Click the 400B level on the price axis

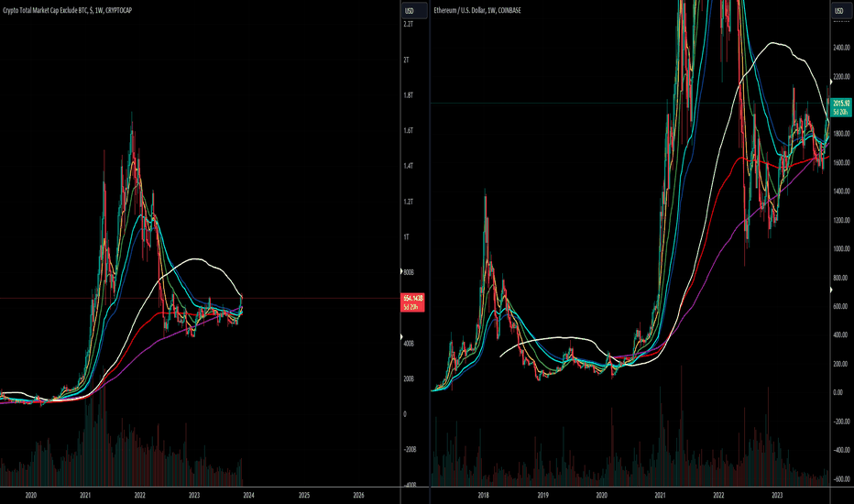point(409,344)
